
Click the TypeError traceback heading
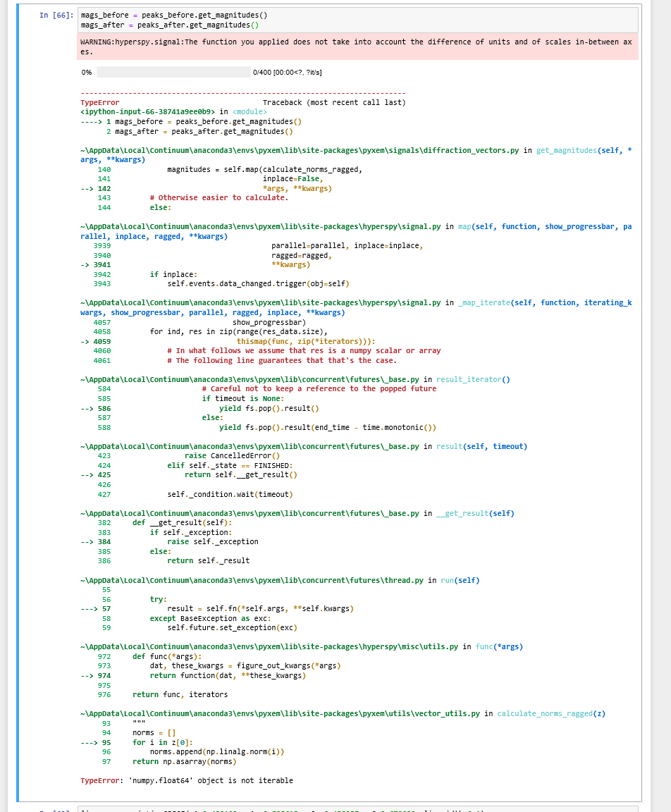(100, 102)
